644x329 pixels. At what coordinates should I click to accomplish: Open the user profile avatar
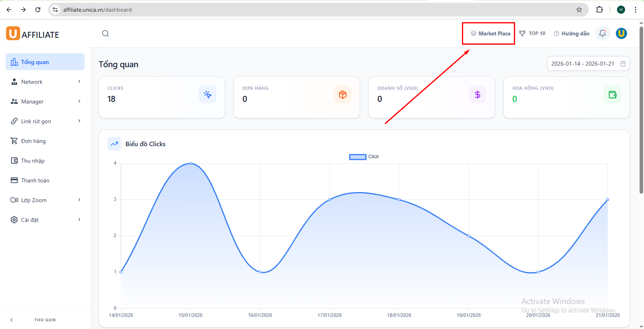(621, 33)
